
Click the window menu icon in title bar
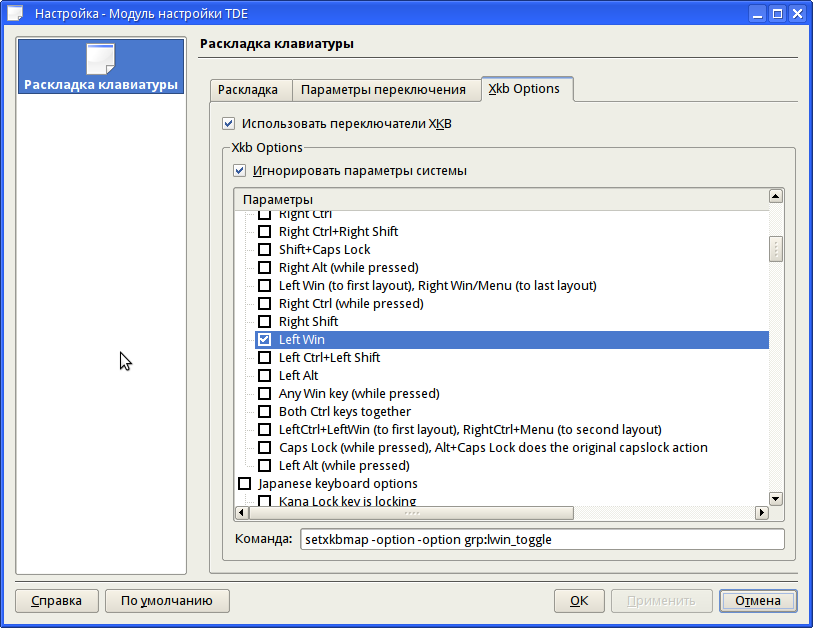15,14
